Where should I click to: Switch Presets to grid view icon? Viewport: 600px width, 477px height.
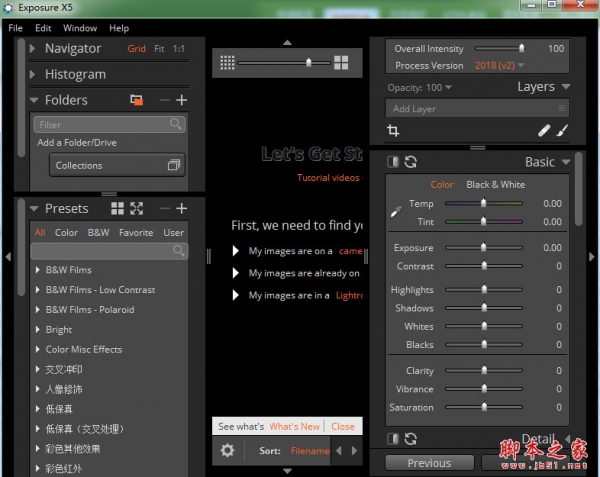[117, 208]
